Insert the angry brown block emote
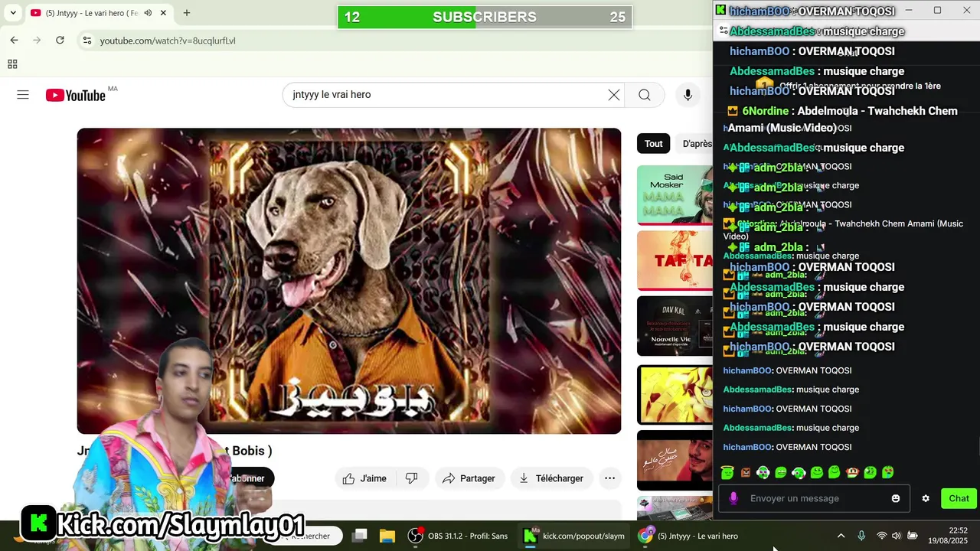 click(x=746, y=472)
